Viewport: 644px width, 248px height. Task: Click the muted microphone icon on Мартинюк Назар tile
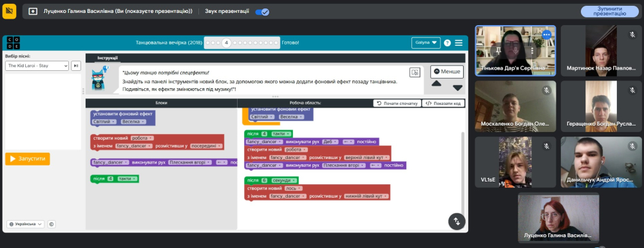632,35
